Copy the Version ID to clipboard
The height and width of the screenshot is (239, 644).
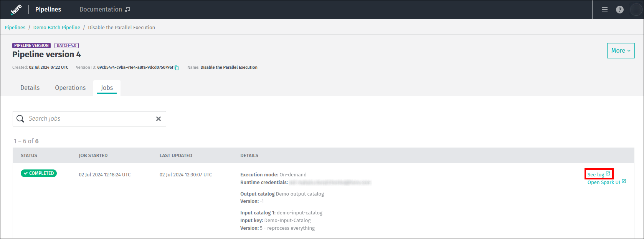[177, 68]
